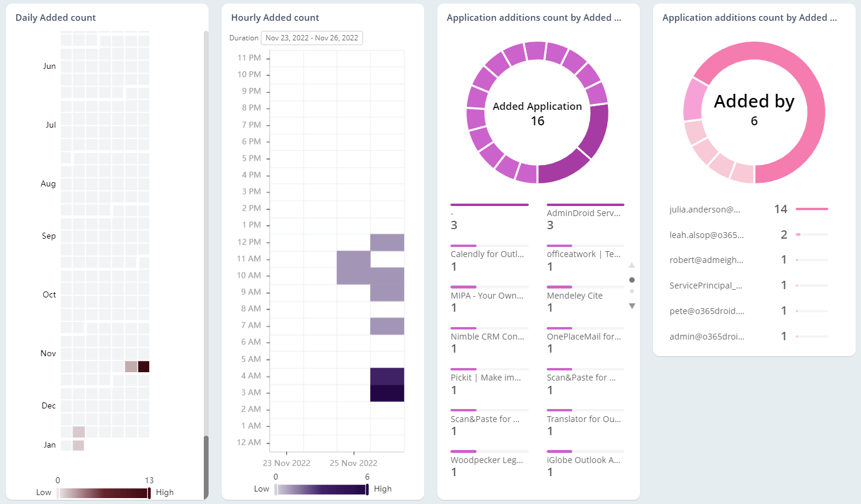Viewport: 861px width, 504px height.
Task: Click the darkest cell in the Daily heatmap
Action: pyautogui.click(x=143, y=367)
